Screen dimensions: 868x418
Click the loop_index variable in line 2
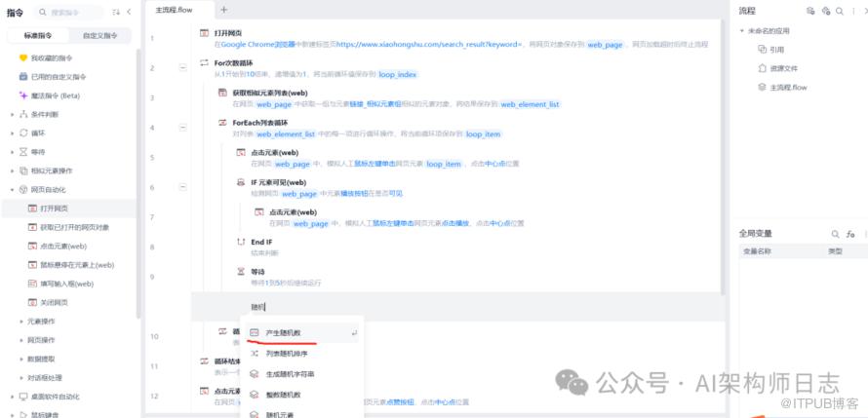(x=398, y=75)
